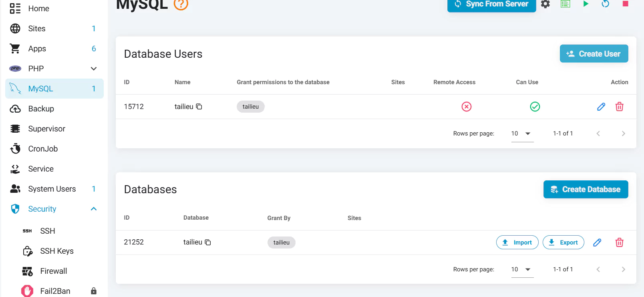Open MySQL settings gear icon
644x297 pixels.
[545, 4]
